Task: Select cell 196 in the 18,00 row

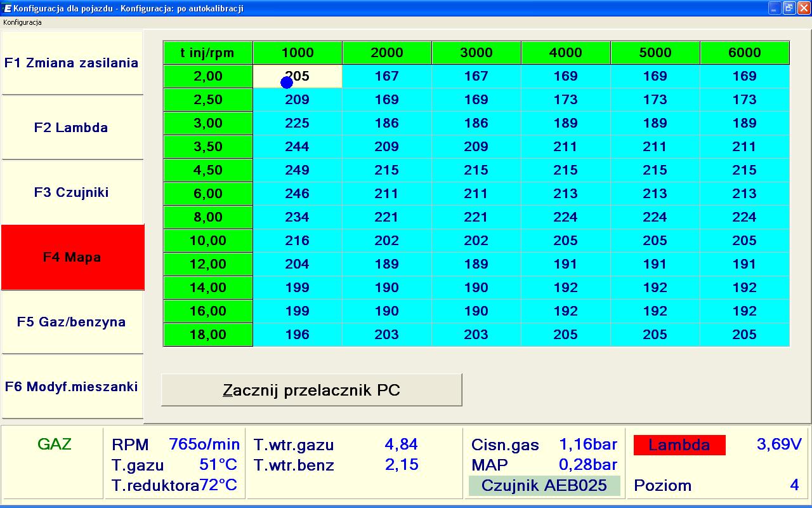Action: 298,335
